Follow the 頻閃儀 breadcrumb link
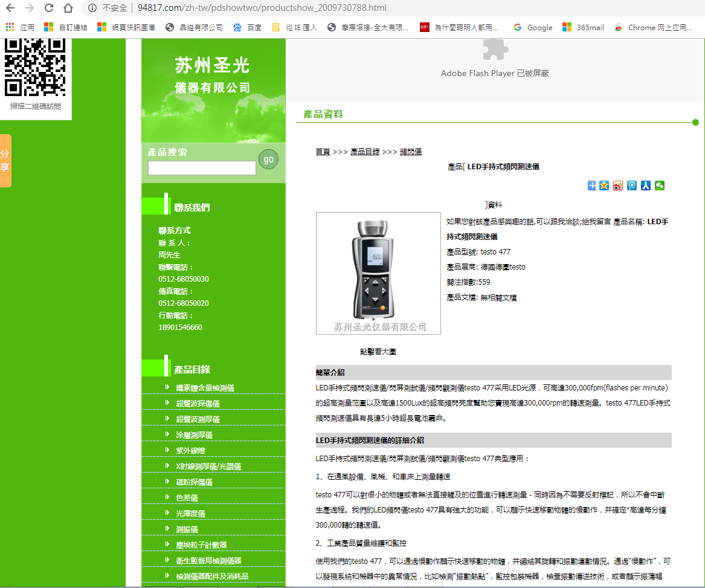 coord(411,152)
